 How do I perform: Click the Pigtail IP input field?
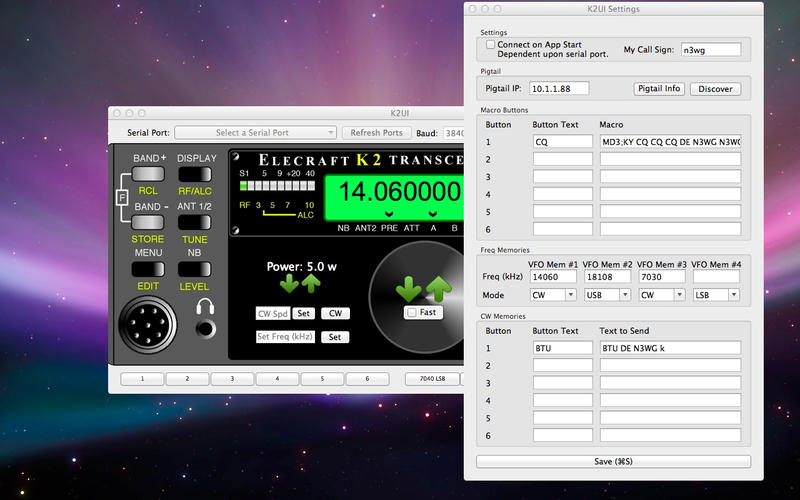pyautogui.click(x=559, y=88)
